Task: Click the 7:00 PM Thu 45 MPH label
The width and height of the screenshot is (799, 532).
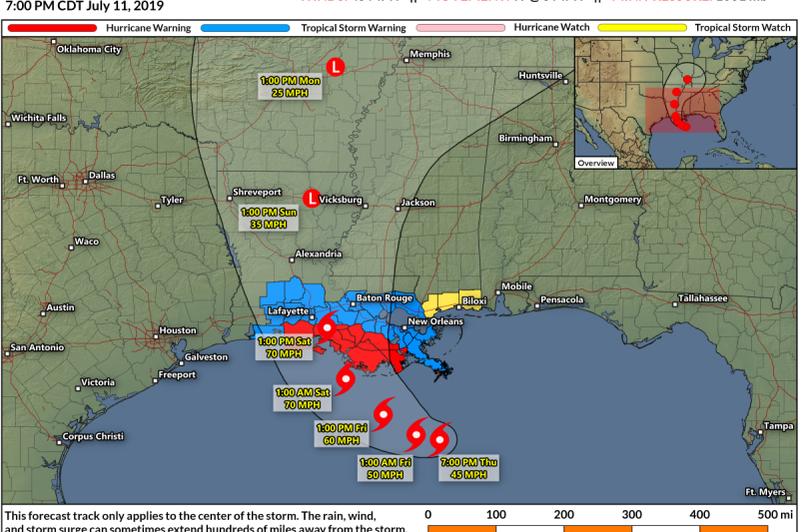Action: tap(468, 468)
